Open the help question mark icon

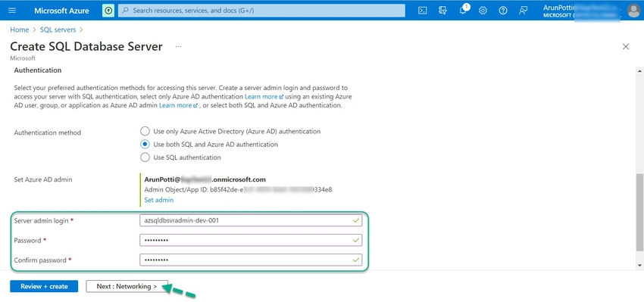click(503, 11)
